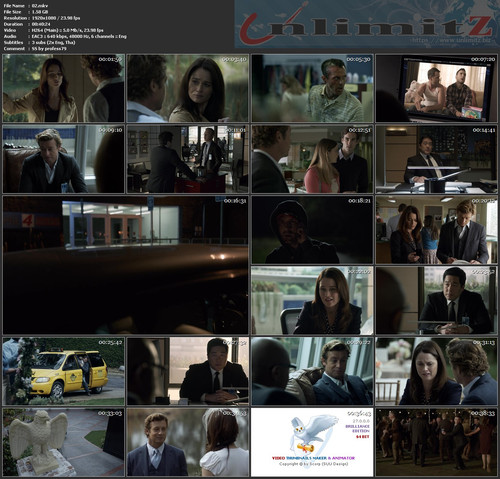Click the File Size value 1.58 GB
The height and width of the screenshot is (479, 500).
coord(40,12)
